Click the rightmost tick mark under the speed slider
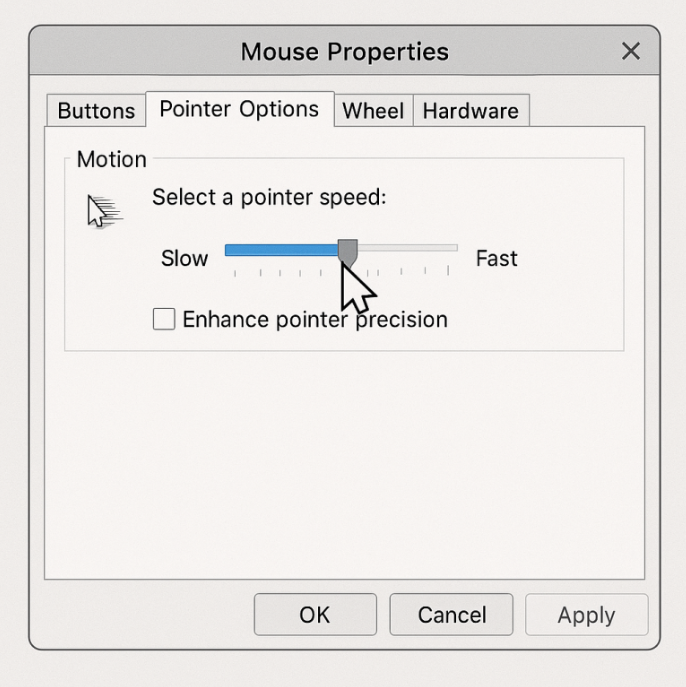686x687 pixels. (448, 270)
